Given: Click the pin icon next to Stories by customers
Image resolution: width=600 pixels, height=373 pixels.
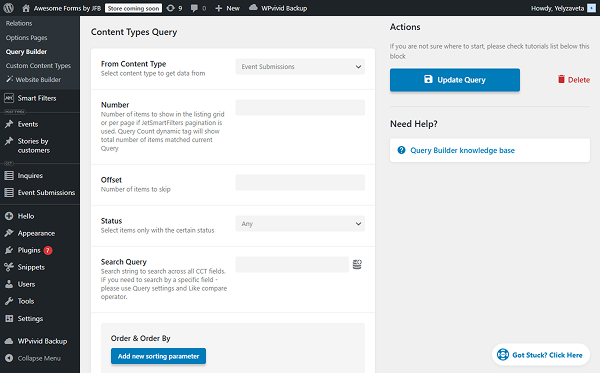Looking at the screenshot, I should pos(9,141).
